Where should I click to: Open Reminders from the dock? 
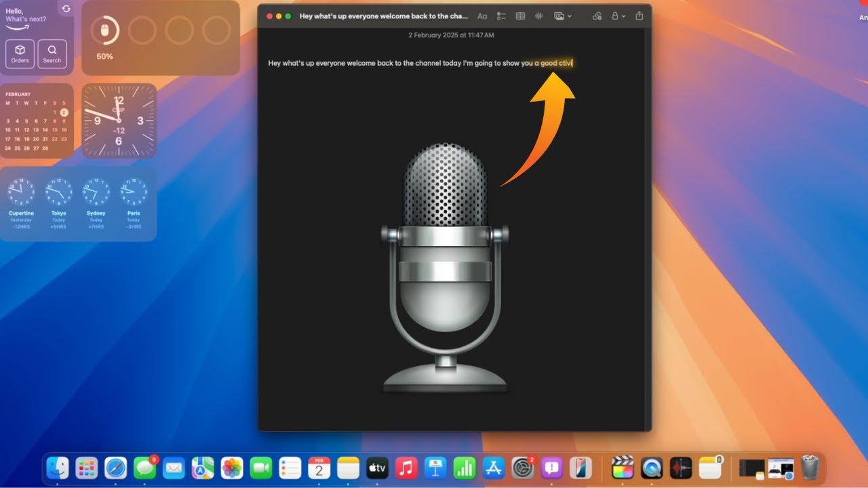(x=290, y=468)
